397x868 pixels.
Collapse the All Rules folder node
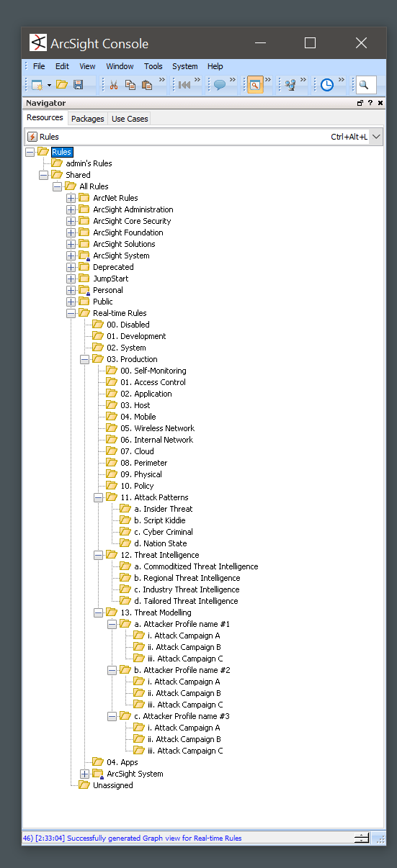click(57, 186)
